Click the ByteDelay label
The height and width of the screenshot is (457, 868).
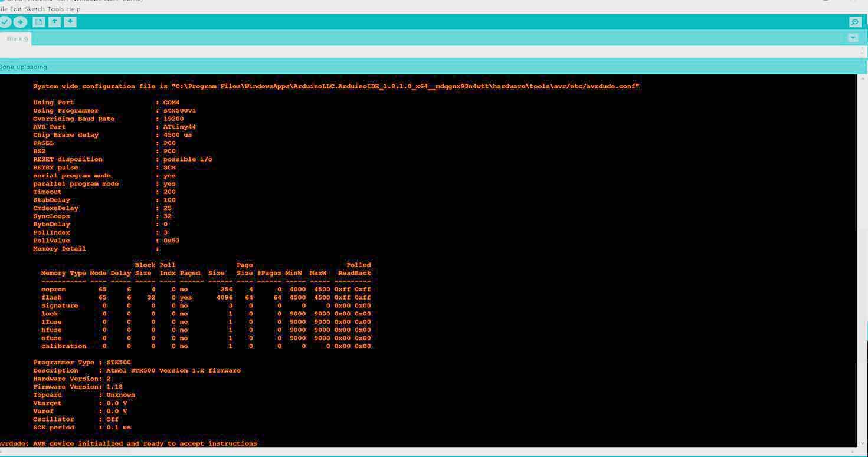point(51,225)
